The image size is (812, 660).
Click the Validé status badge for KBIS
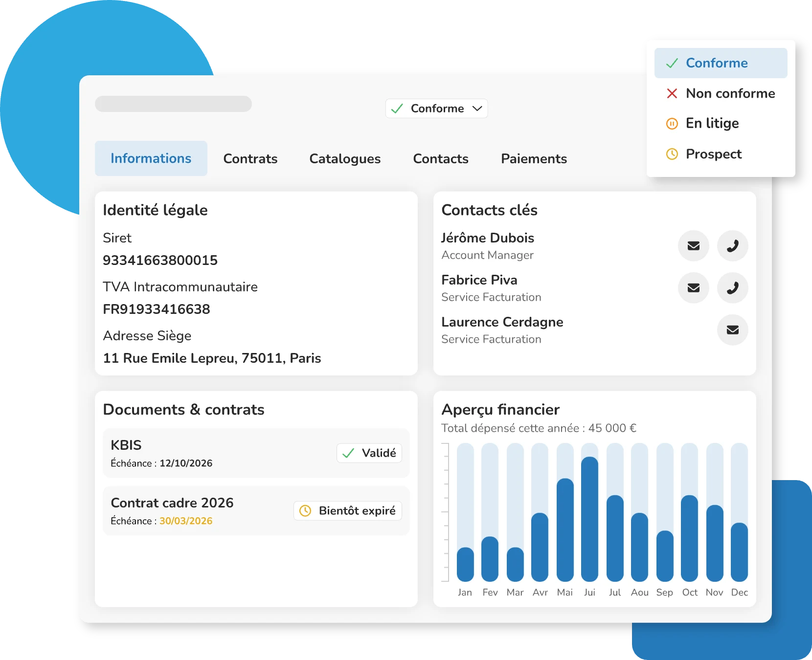click(x=369, y=453)
